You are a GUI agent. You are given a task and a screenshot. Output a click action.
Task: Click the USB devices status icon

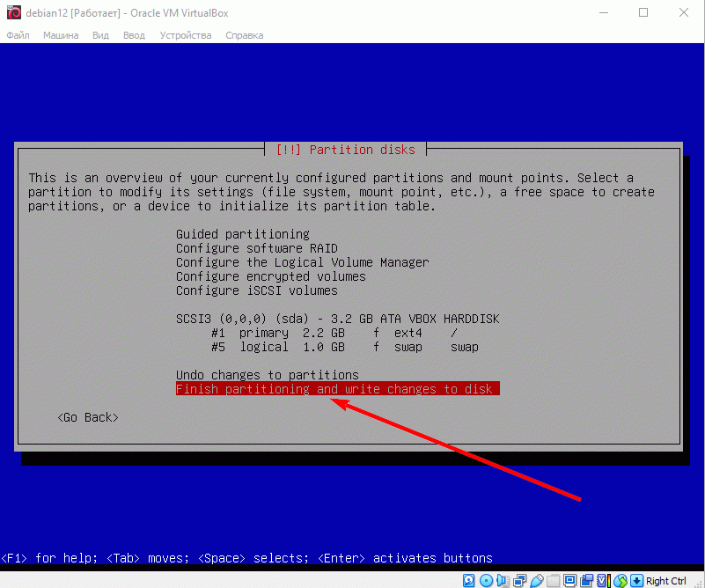click(x=536, y=581)
